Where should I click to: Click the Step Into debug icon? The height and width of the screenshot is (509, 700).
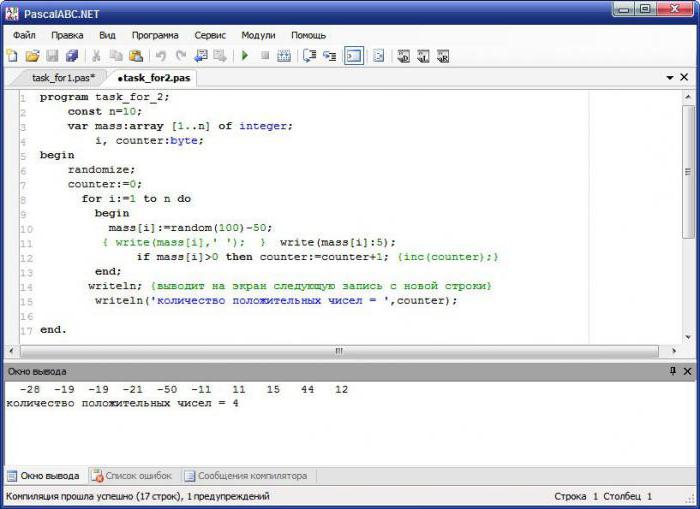click(x=329, y=56)
